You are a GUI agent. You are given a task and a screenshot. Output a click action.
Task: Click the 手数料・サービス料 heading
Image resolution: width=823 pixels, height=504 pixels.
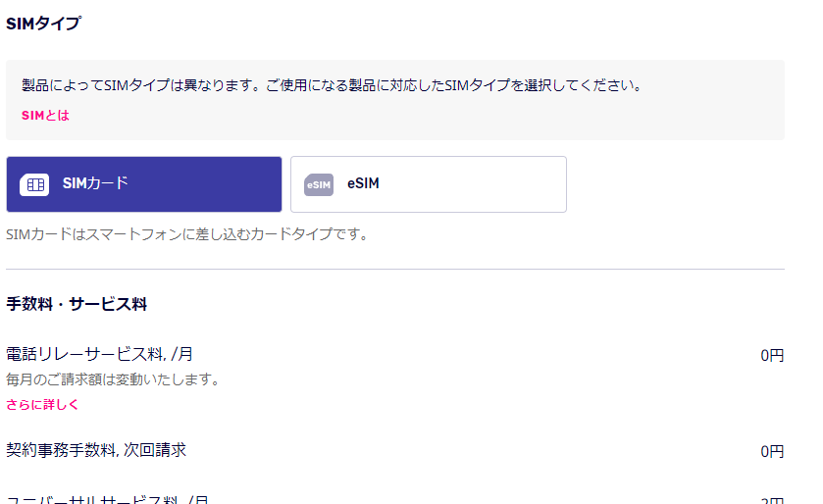point(77,304)
